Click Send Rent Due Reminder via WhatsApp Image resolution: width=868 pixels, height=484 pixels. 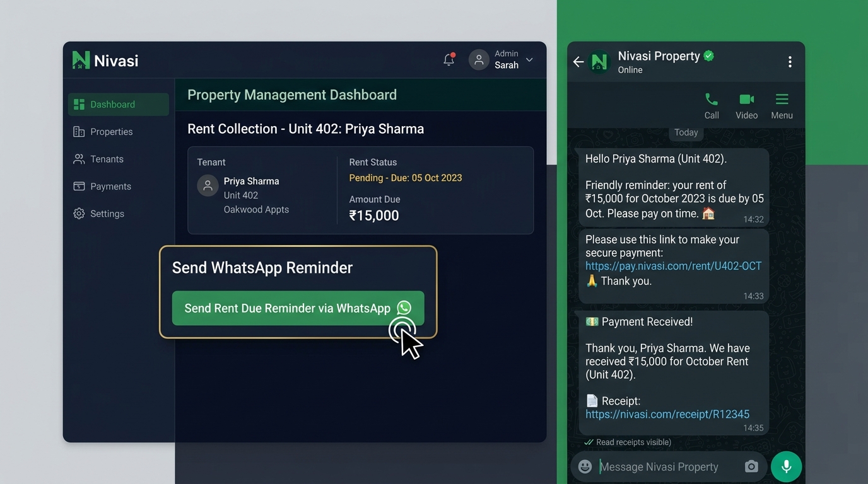click(298, 308)
